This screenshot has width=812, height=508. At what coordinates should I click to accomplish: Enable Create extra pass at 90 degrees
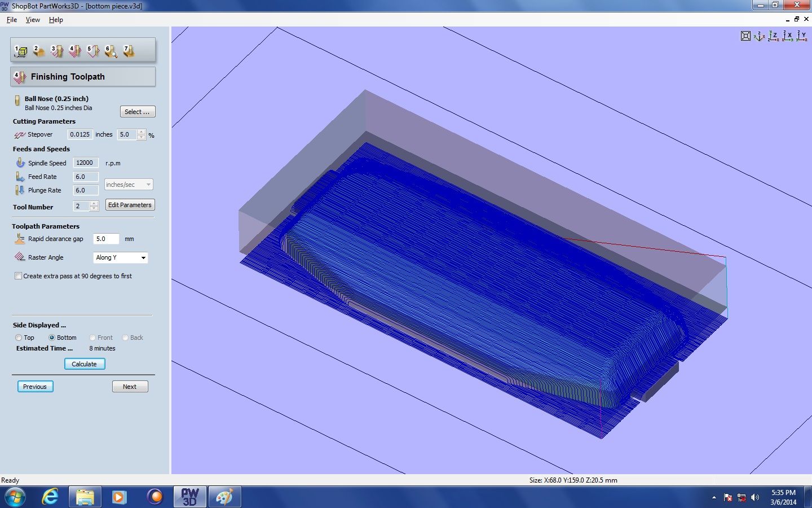[19, 276]
